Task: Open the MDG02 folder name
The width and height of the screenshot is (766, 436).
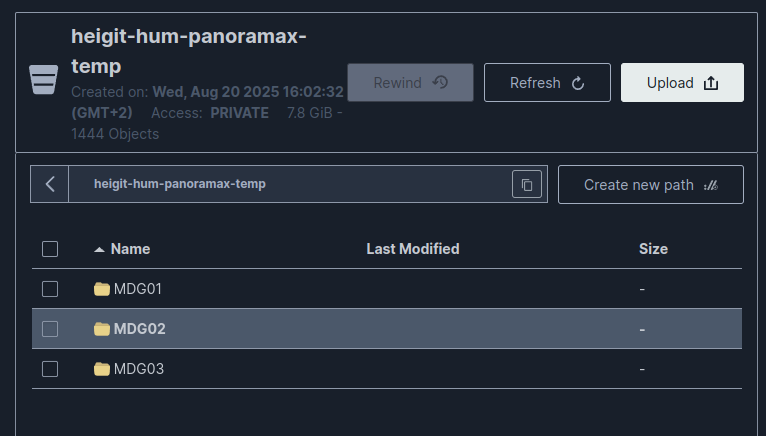Action: [x=140, y=328]
